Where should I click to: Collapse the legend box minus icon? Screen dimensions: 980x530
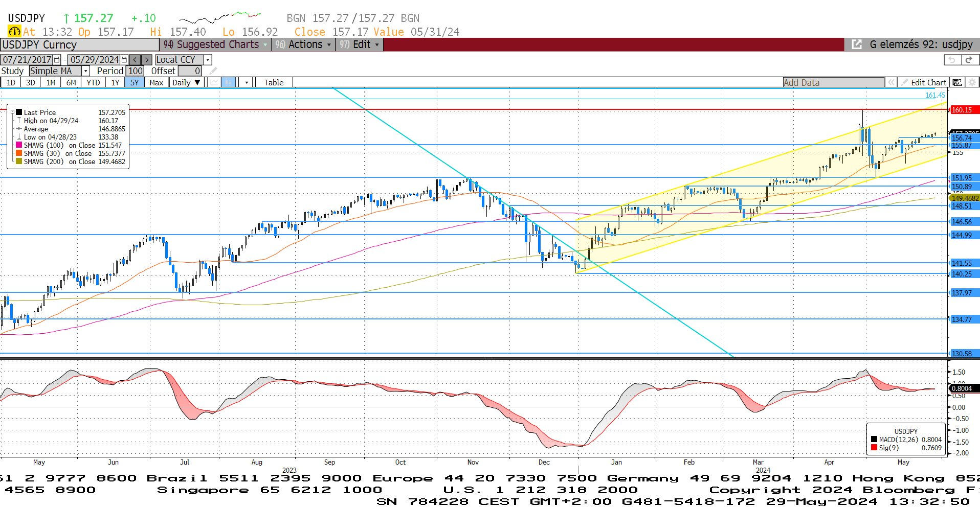click(13, 112)
